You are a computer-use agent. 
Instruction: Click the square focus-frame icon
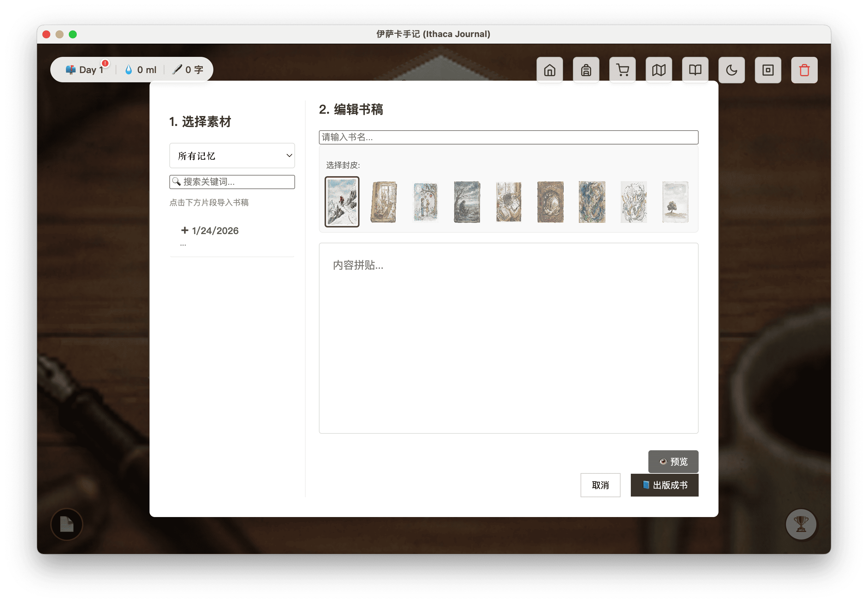click(768, 70)
